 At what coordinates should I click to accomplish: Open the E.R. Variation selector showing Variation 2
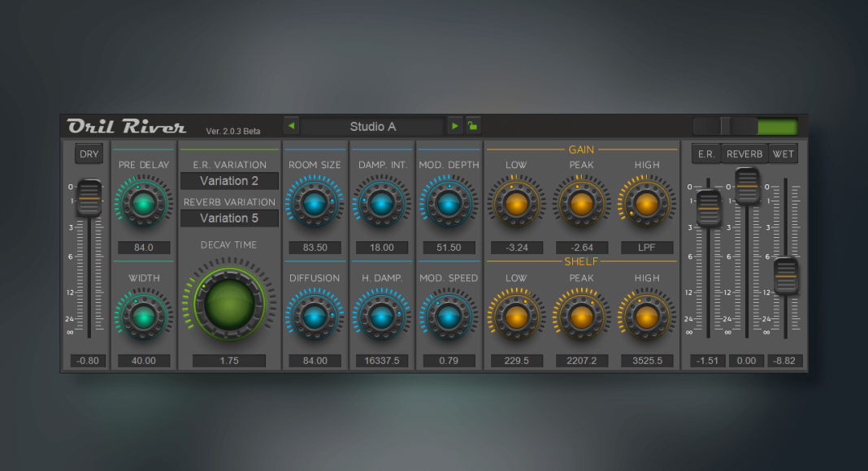229,180
